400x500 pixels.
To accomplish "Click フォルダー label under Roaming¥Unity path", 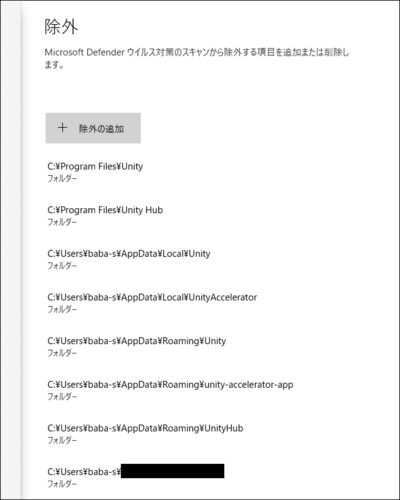I will [62, 353].
